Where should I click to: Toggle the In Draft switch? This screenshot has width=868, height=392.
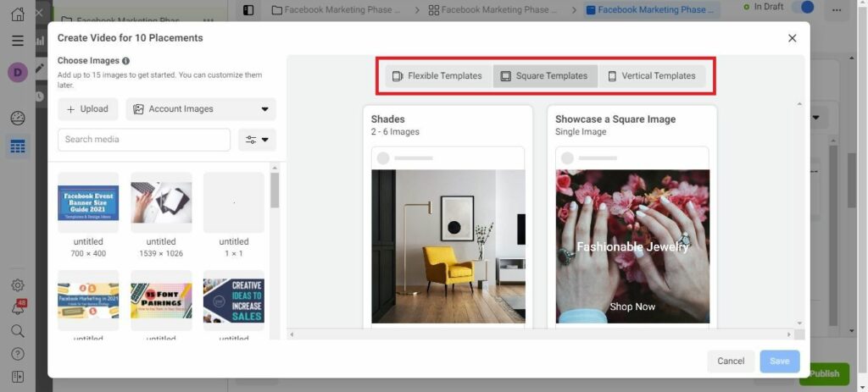803,7
